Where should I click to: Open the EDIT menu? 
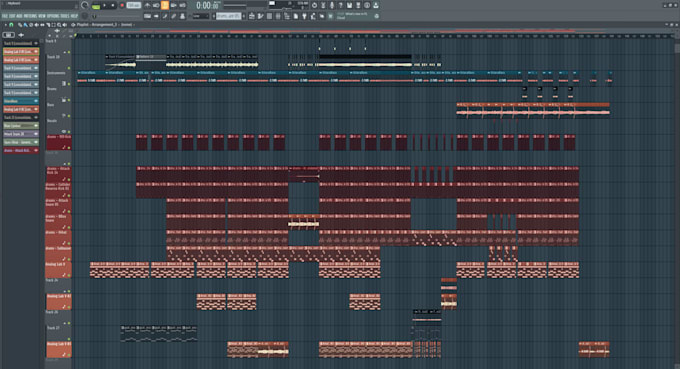coord(12,16)
